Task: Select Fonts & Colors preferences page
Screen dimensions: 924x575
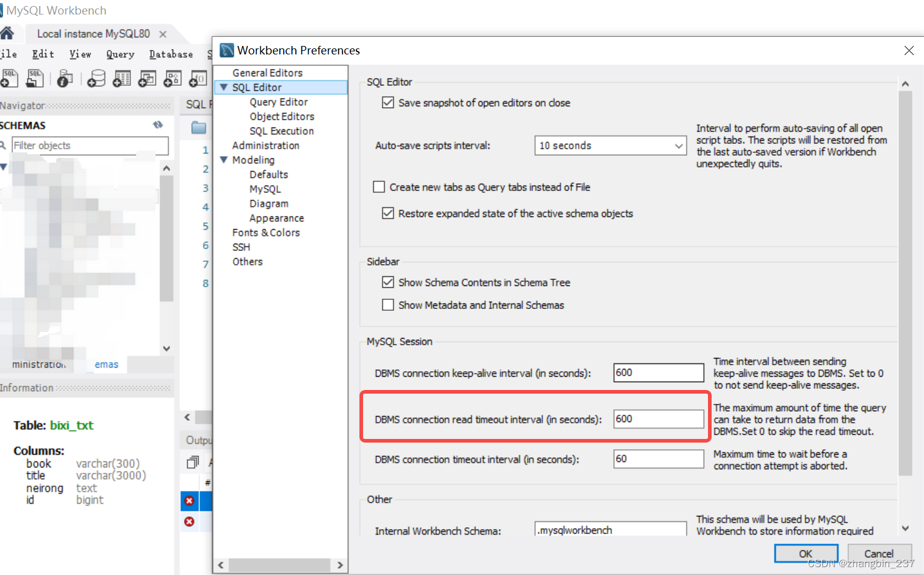Action: click(x=266, y=232)
